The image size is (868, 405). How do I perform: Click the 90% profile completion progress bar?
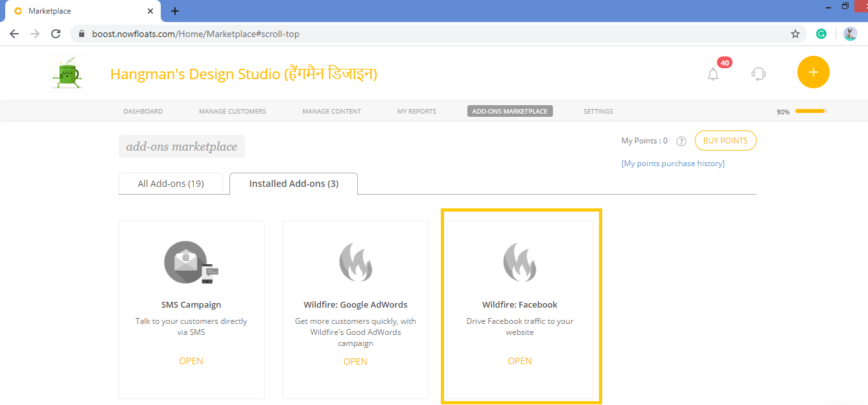tap(812, 111)
